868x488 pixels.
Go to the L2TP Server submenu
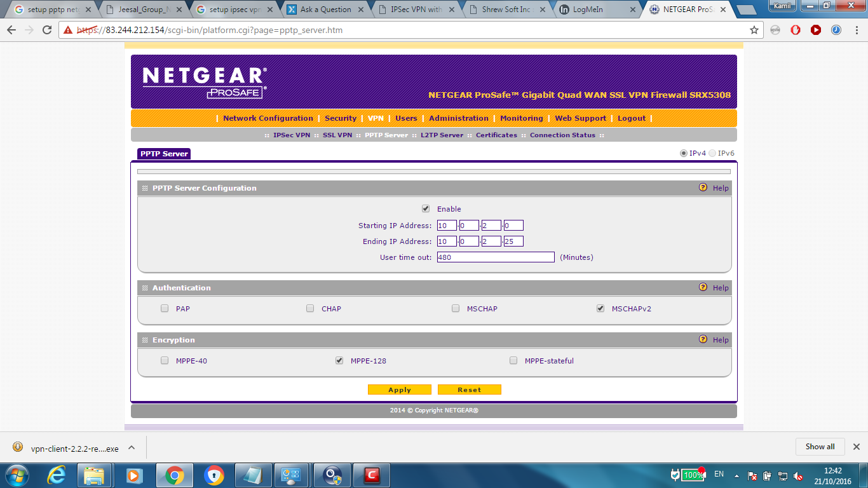(x=442, y=135)
